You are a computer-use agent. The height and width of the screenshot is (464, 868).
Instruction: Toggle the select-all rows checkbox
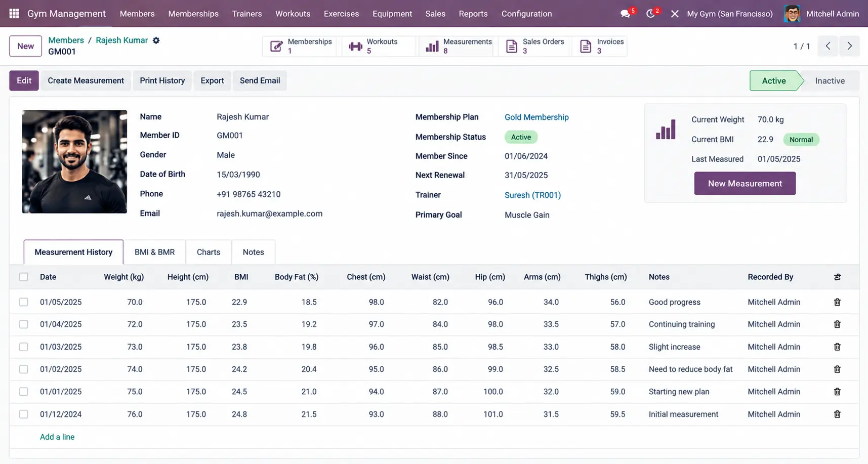24,277
